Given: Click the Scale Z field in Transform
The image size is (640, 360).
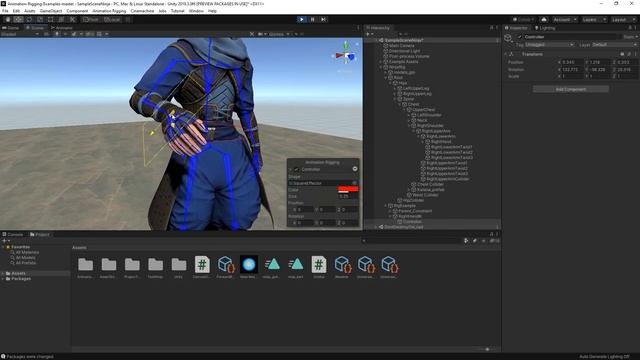Looking at the screenshot, I should point(627,76).
